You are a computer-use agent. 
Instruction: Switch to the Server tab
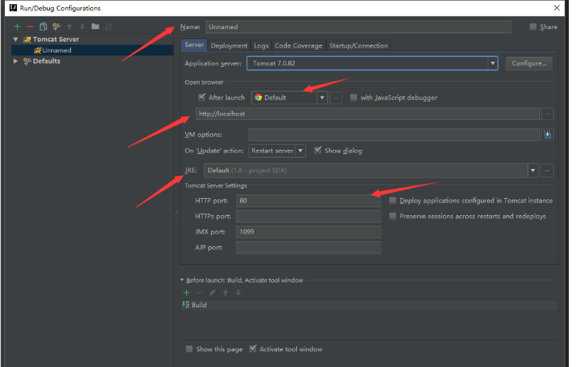pyautogui.click(x=195, y=45)
